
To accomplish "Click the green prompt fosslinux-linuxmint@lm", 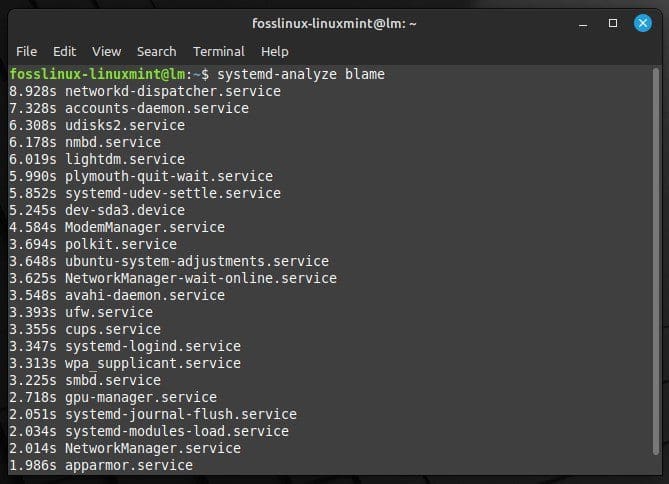I will [97, 74].
